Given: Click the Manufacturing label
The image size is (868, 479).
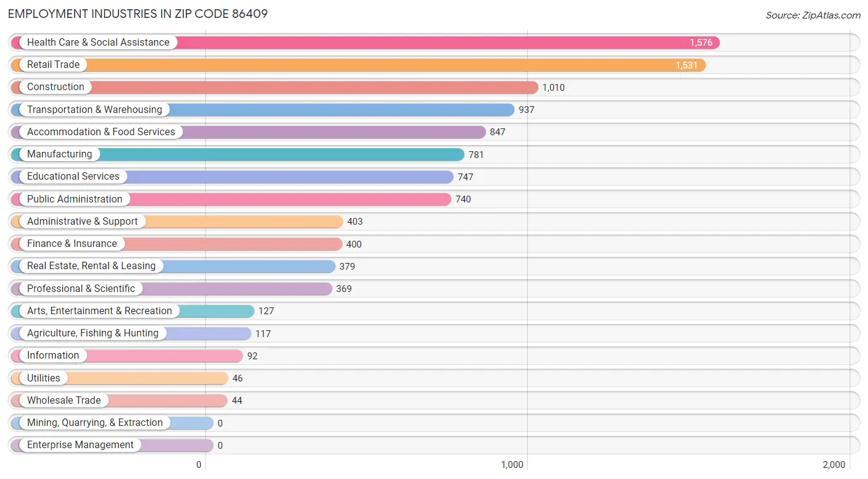Looking at the screenshot, I should click(59, 154).
